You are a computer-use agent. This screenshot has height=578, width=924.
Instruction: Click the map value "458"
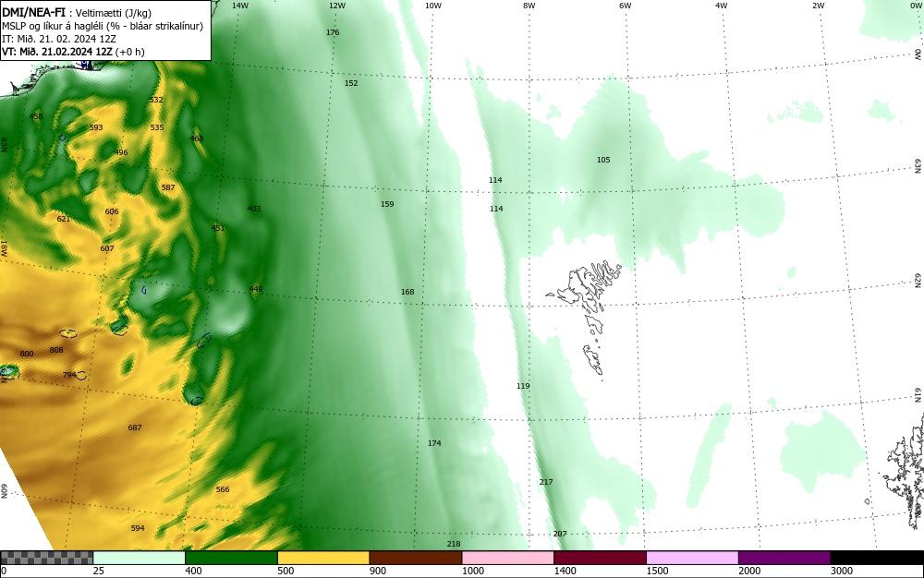tap(36, 116)
